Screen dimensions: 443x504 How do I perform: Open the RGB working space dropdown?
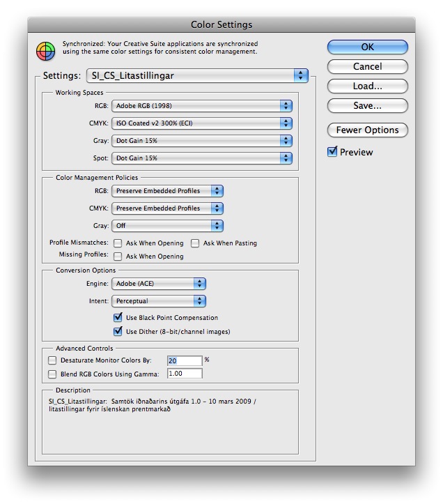tap(202, 106)
